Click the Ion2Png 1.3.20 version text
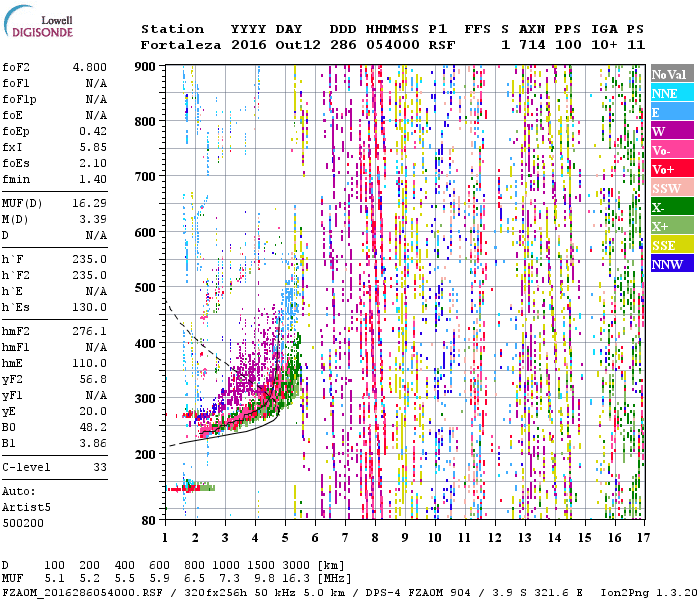 (649, 592)
